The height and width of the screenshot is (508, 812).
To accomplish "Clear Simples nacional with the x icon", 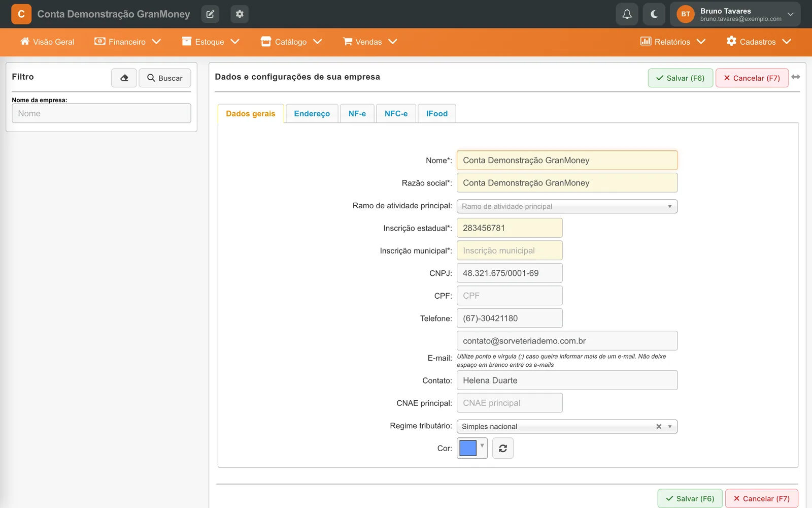I will click(659, 427).
